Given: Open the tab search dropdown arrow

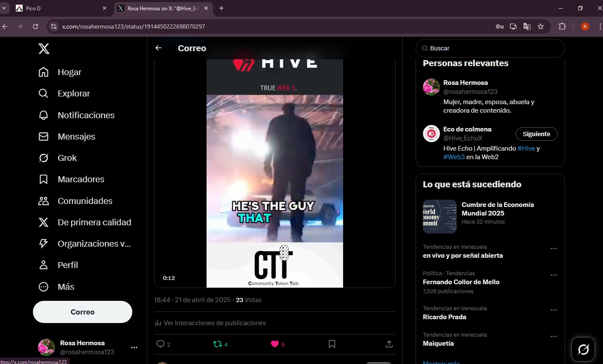Looking at the screenshot, I should coord(3,8).
